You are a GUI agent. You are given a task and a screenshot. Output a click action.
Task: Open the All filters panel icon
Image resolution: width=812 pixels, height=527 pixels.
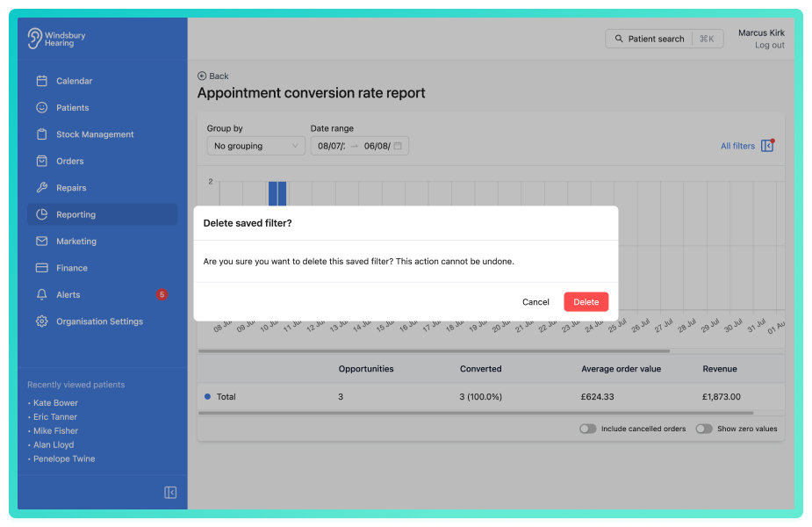[767, 146]
